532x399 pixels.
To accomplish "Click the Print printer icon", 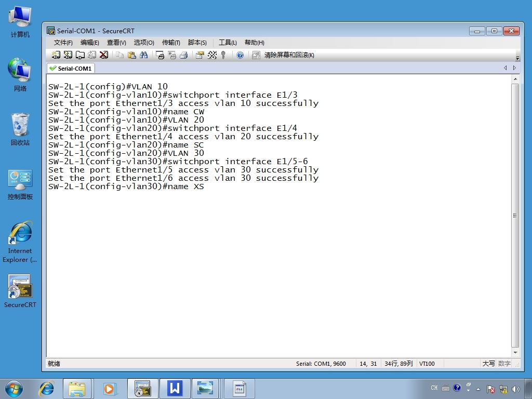I will tap(184, 55).
